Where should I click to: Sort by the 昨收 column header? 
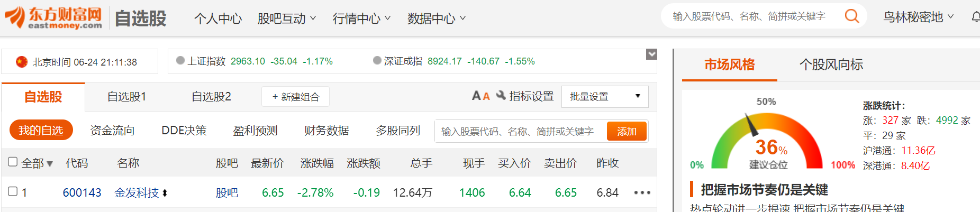607,163
